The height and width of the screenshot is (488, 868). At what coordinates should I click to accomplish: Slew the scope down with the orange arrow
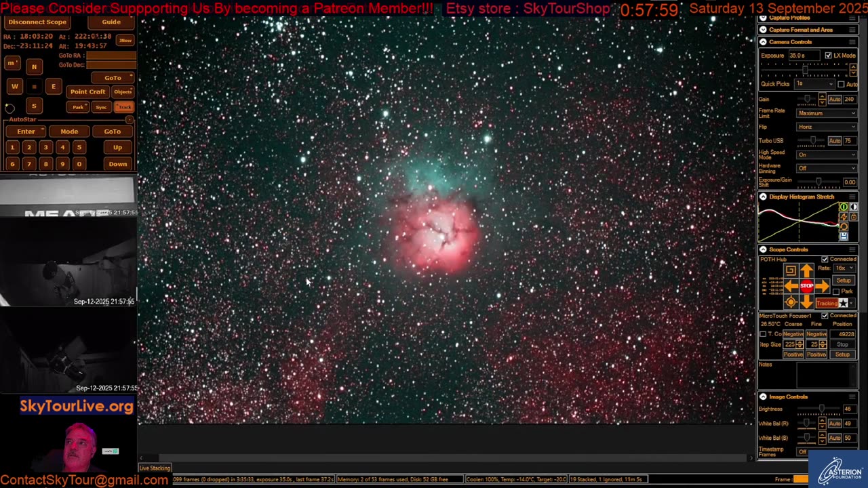click(x=806, y=301)
